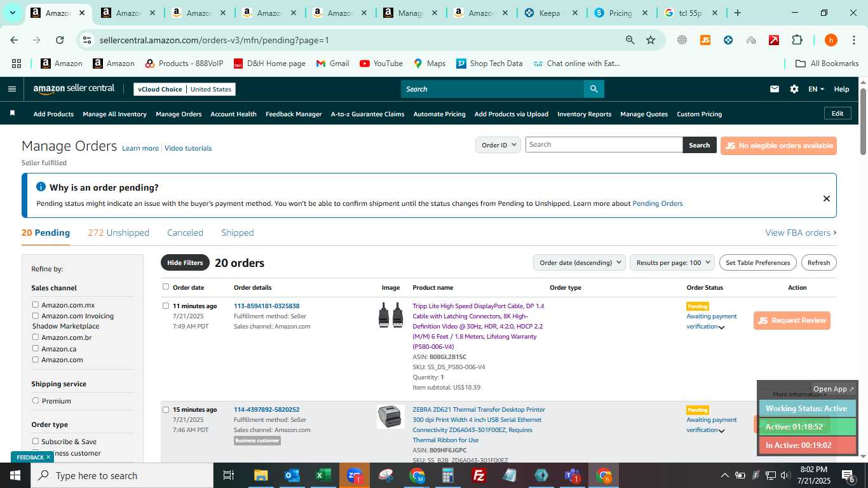Image resolution: width=868 pixels, height=488 pixels.
Task: Open the browser extensions puzzle icon
Action: [x=797, y=40]
